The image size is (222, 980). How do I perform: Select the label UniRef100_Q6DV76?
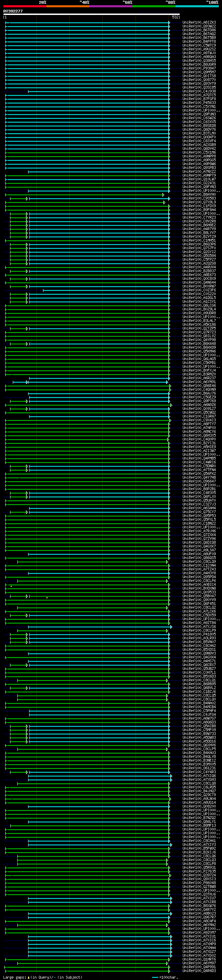click(199, 129)
